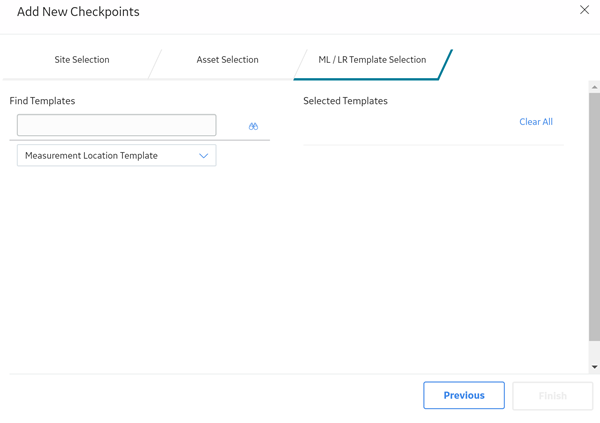Click the Clear All link
600x423 pixels.
click(x=536, y=122)
